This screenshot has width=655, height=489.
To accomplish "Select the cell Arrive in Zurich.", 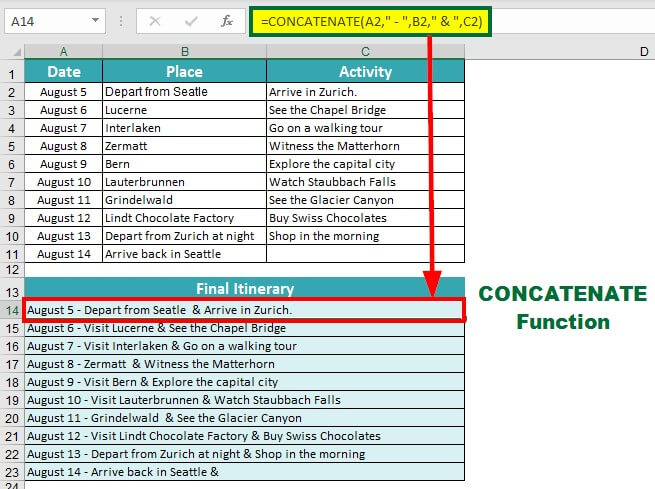I will click(x=366, y=92).
